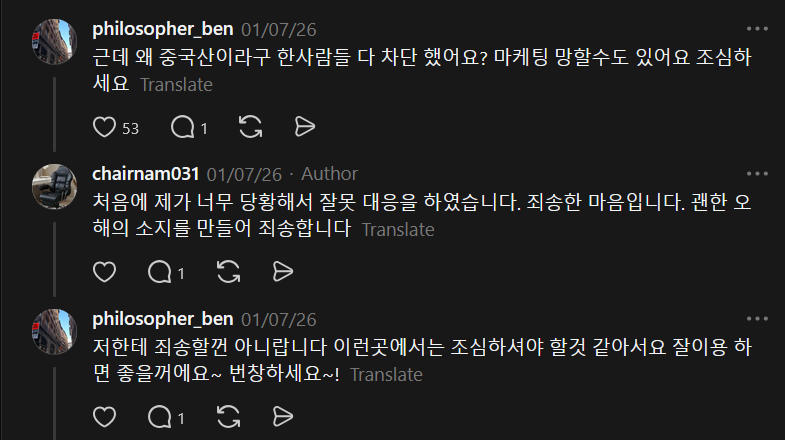
Task: Like chairnam031's author reply
Action: [x=104, y=272]
